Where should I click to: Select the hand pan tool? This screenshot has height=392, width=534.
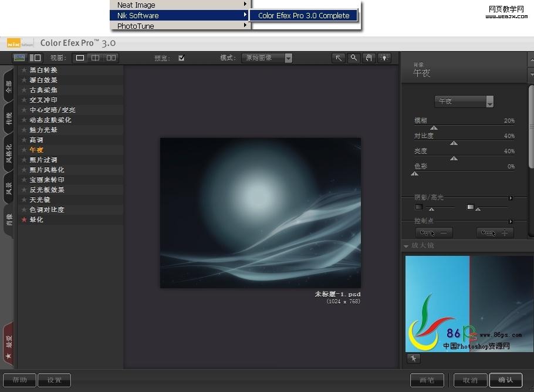[x=369, y=58]
